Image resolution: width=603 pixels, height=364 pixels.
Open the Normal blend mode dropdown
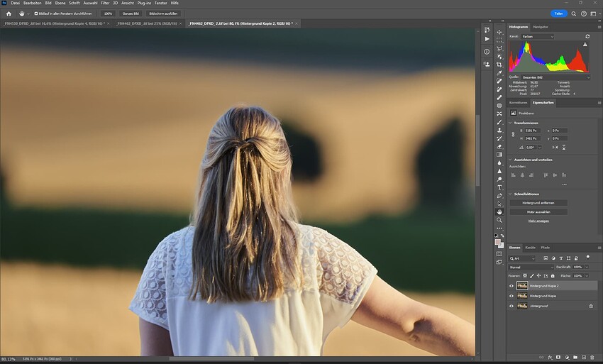click(x=531, y=268)
